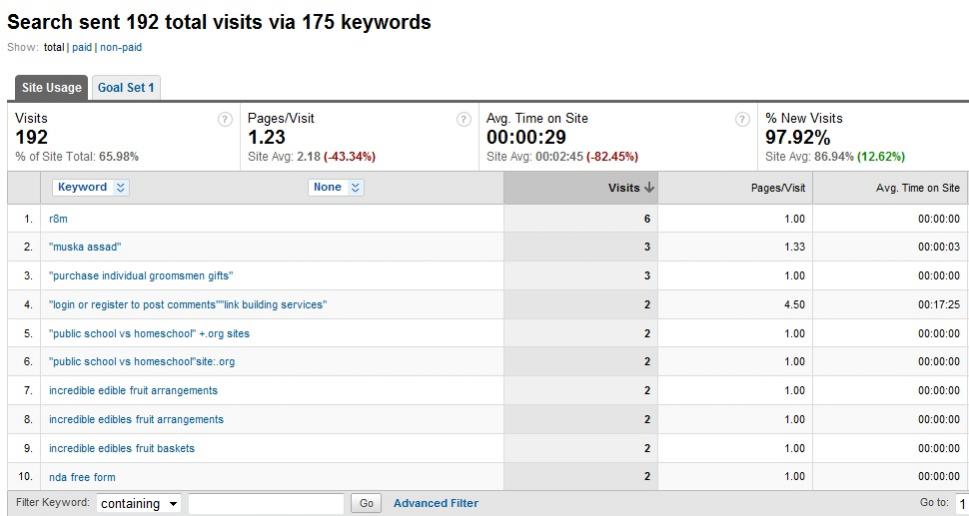Open the Pages/Visit help question mark
The height and width of the screenshot is (516, 969).
(x=464, y=119)
